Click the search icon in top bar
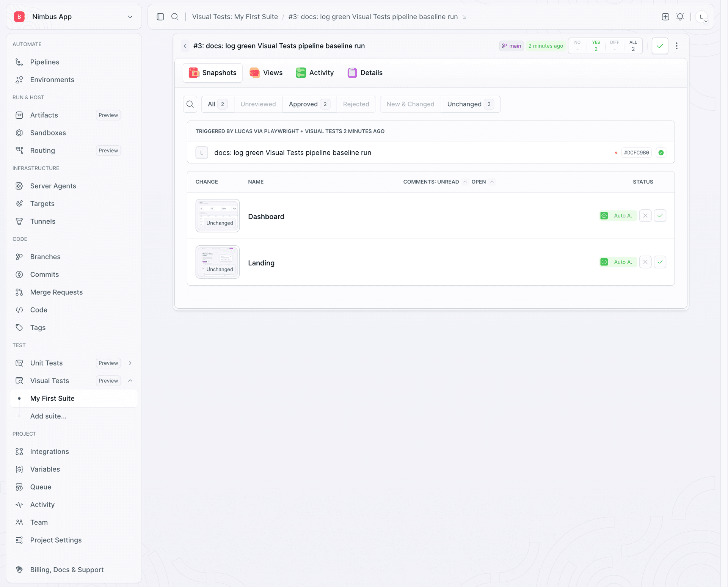Image resolution: width=728 pixels, height=587 pixels. tap(175, 17)
